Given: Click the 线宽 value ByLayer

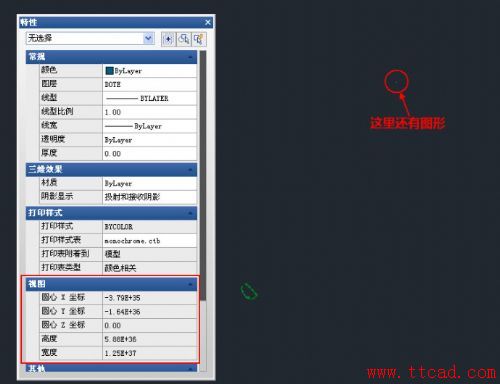Looking at the screenshot, I should 149,126.
